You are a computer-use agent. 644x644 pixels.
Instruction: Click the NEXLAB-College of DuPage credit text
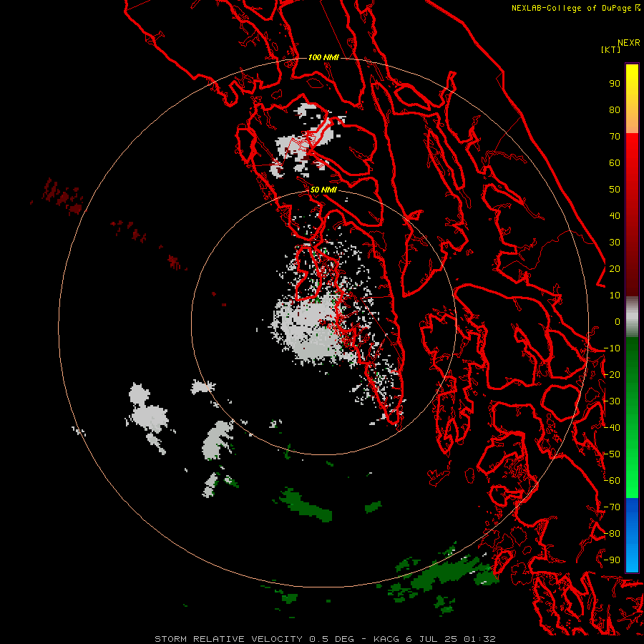point(572,8)
